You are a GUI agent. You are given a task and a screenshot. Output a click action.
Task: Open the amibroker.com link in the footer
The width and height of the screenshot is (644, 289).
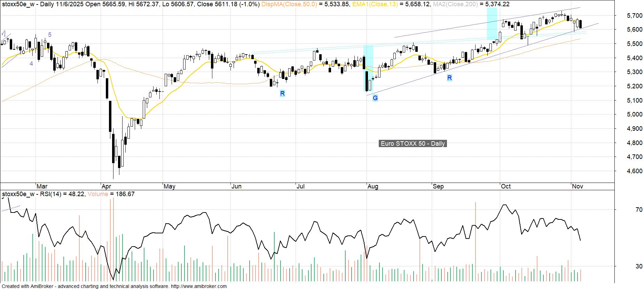(x=199, y=286)
